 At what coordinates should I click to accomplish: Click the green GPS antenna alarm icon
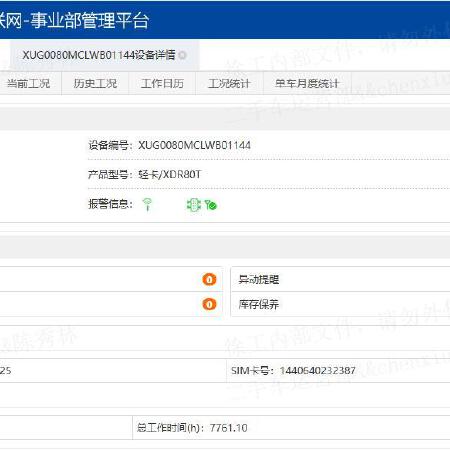147,204
